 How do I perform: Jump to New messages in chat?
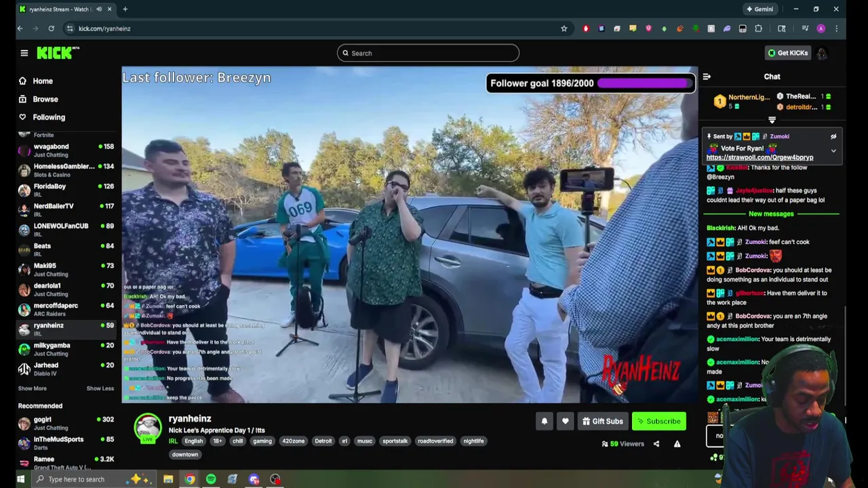tap(771, 214)
